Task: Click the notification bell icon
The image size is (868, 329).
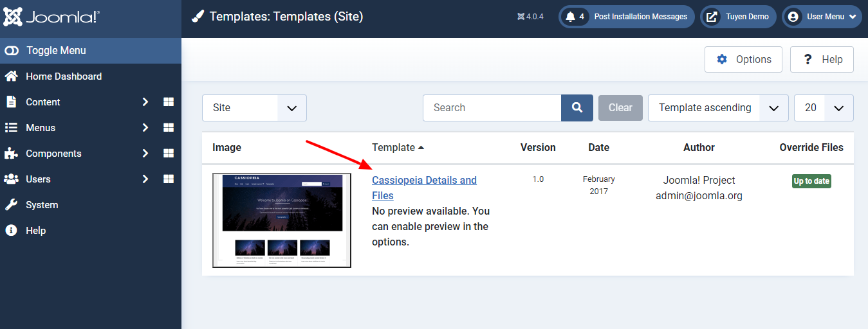Action: click(570, 17)
